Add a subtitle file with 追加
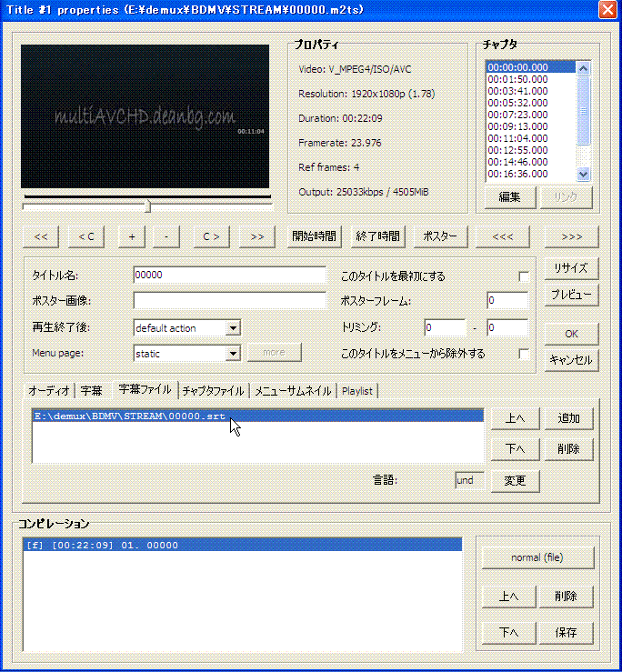 [x=569, y=418]
